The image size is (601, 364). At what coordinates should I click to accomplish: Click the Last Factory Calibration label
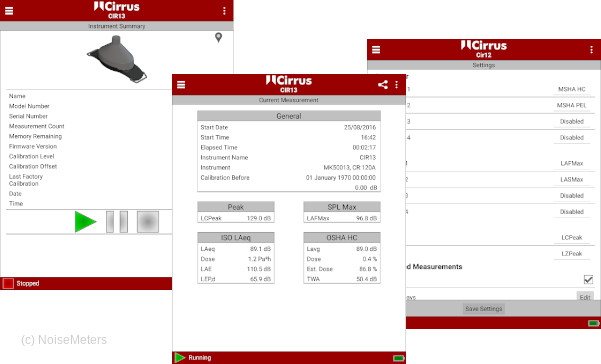[x=26, y=180]
